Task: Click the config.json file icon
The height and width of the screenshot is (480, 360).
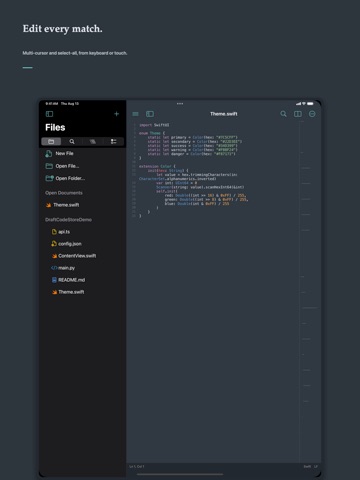Action: pos(54,244)
